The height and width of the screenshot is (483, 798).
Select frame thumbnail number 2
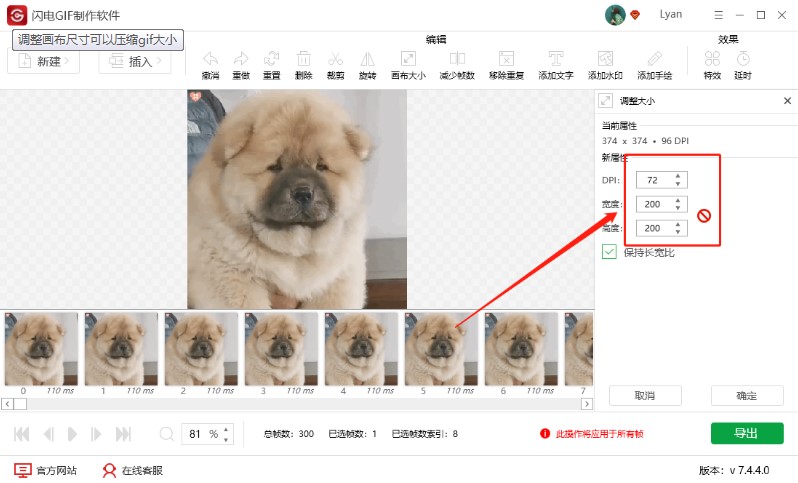201,349
